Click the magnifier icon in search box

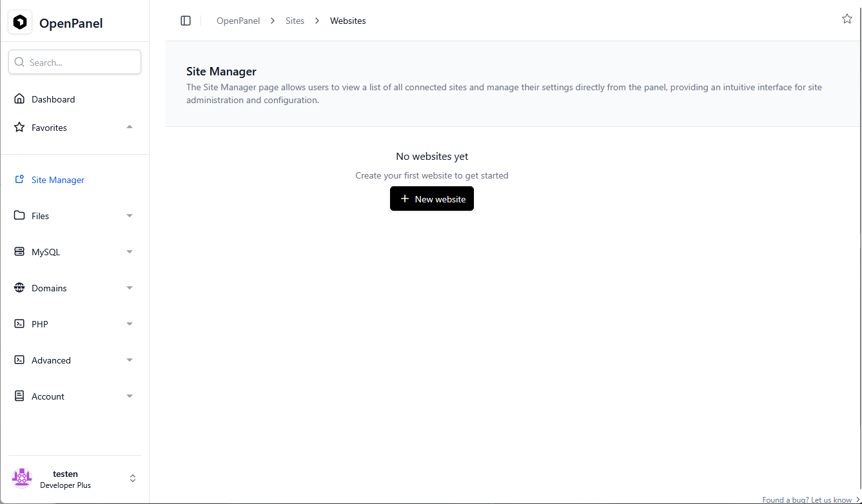[x=19, y=63]
